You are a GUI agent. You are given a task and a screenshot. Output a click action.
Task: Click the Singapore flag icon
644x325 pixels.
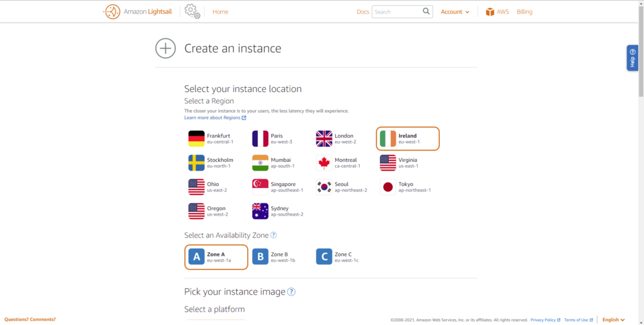260,187
